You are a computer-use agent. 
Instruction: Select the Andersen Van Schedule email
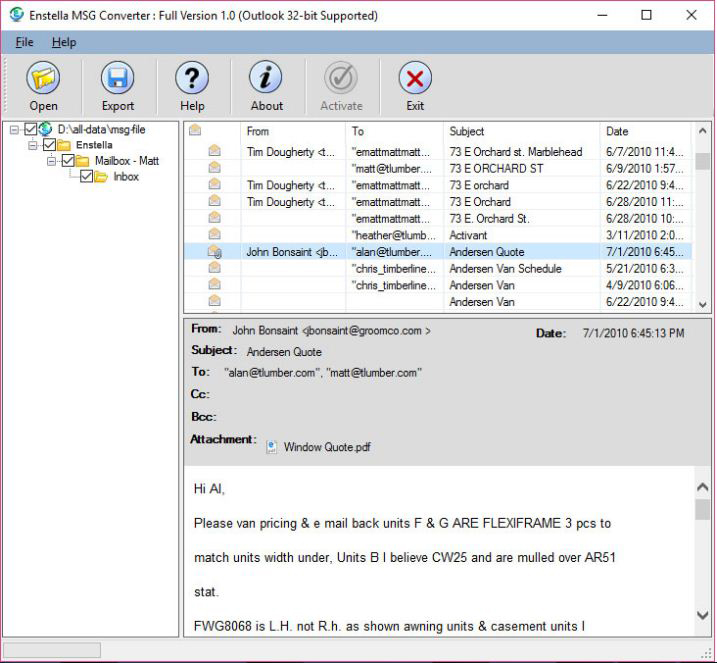[438, 268]
